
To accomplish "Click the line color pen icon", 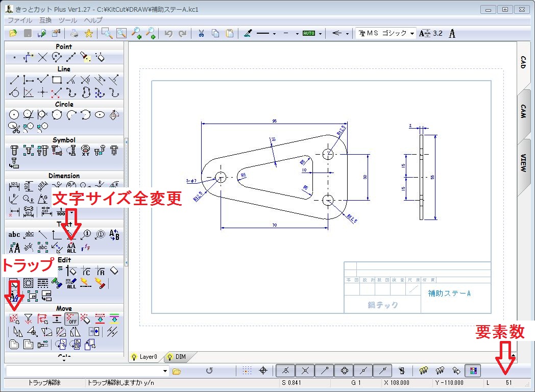I will (x=248, y=33).
